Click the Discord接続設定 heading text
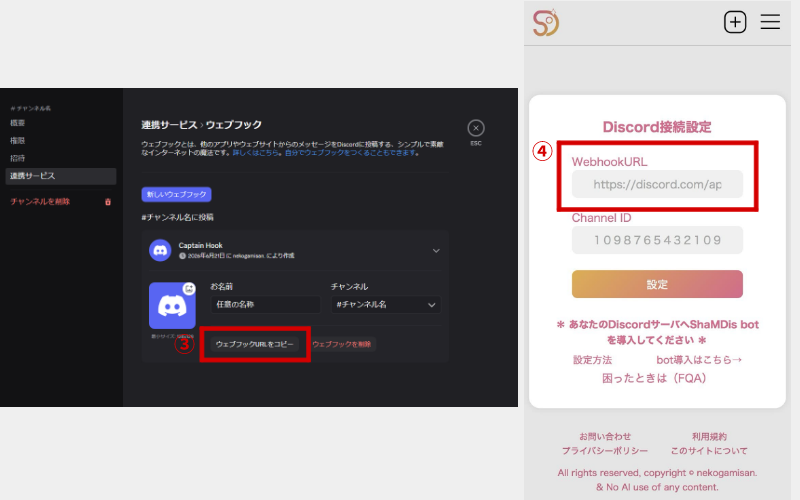Viewport: 800px width, 500px height. pyautogui.click(x=657, y=127)
